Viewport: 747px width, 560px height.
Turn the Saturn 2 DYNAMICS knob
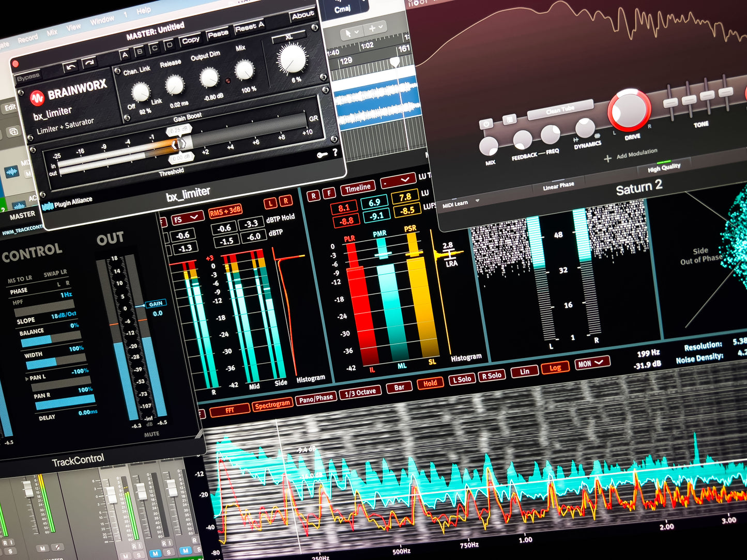[x=585, y=127]
